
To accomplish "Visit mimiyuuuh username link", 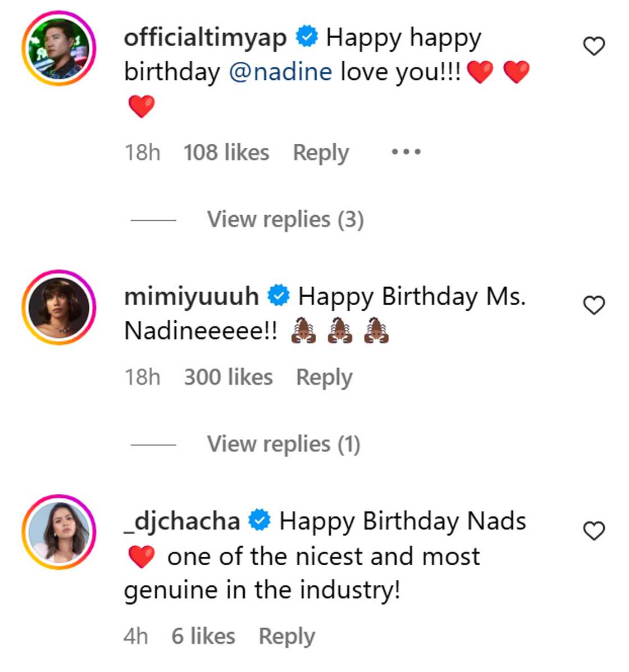I will tap(191, 296).
